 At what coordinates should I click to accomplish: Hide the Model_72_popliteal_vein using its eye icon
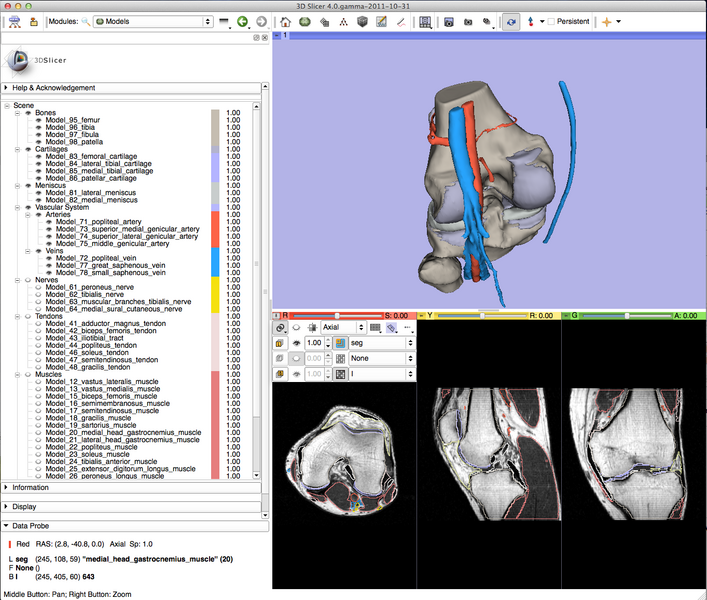point(49,258)
